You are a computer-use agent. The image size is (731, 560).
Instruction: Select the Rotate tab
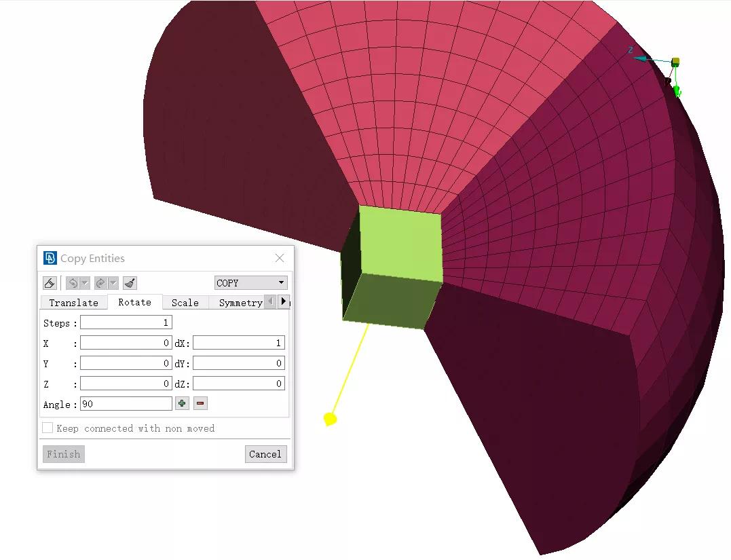(135, 302)
